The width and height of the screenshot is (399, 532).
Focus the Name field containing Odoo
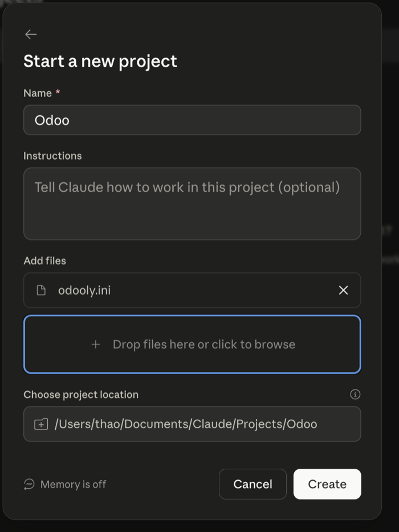[192, 120]
